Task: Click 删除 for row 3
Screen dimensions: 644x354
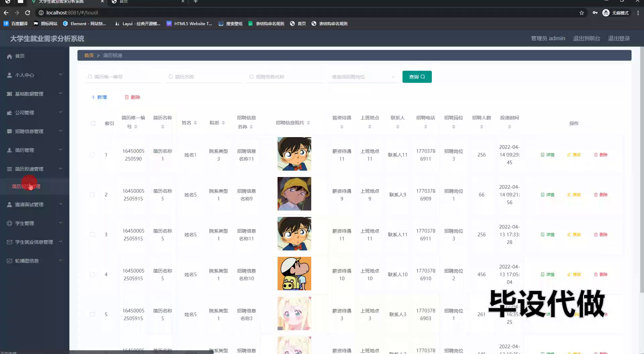Action: (601, 235)
